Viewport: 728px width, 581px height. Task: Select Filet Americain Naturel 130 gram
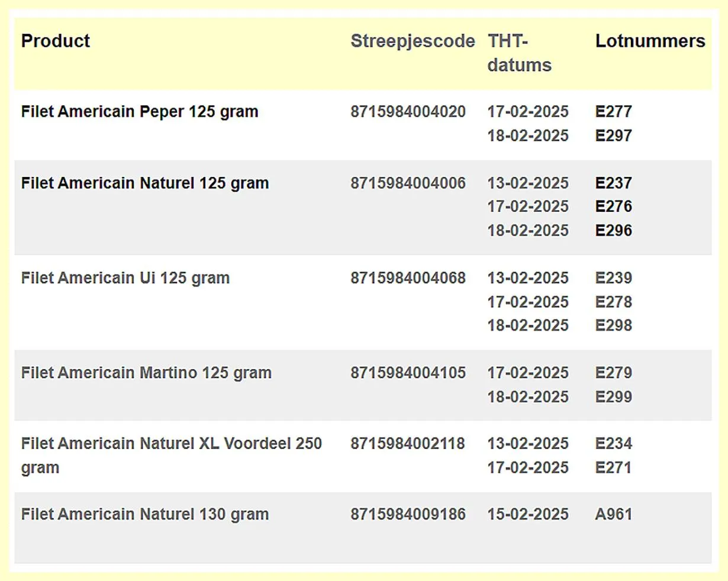(145, 515)
